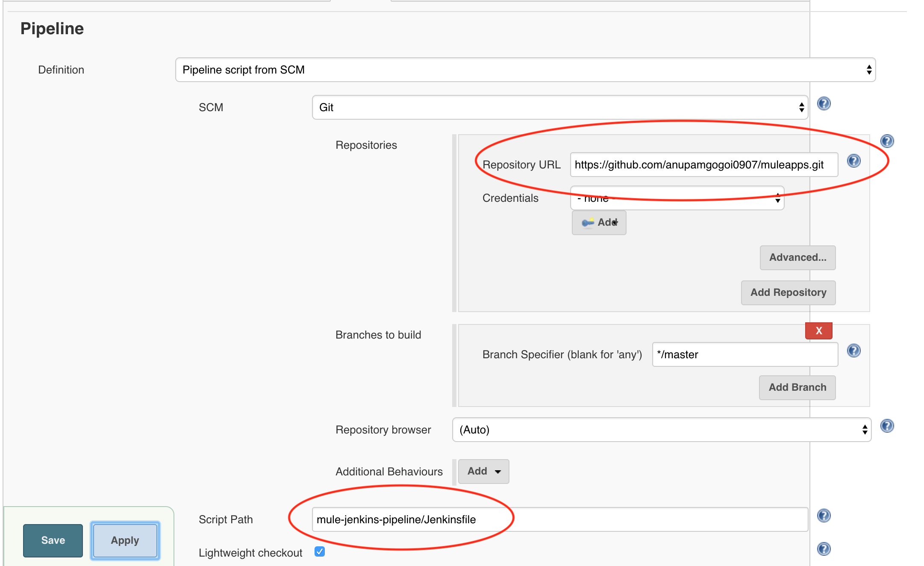Click the Advanced... button
The width and height of the screenshot is (924, 566).
pos(797,257)
